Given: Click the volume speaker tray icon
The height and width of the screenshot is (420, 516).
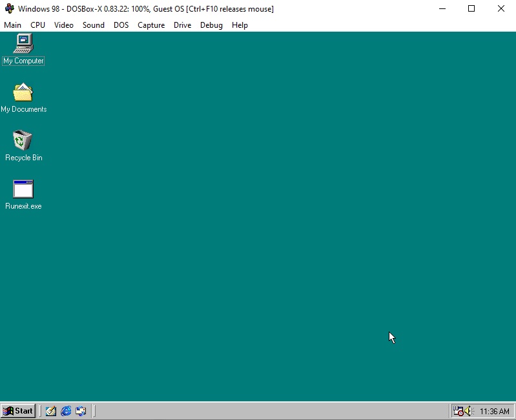Looking at the screenshot, I should point(468,411).
